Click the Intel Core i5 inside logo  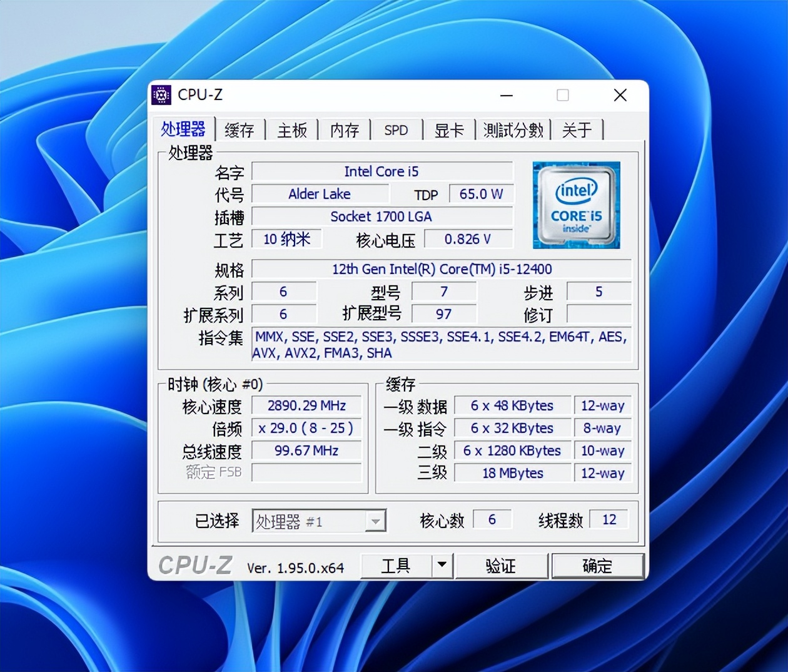575,205
